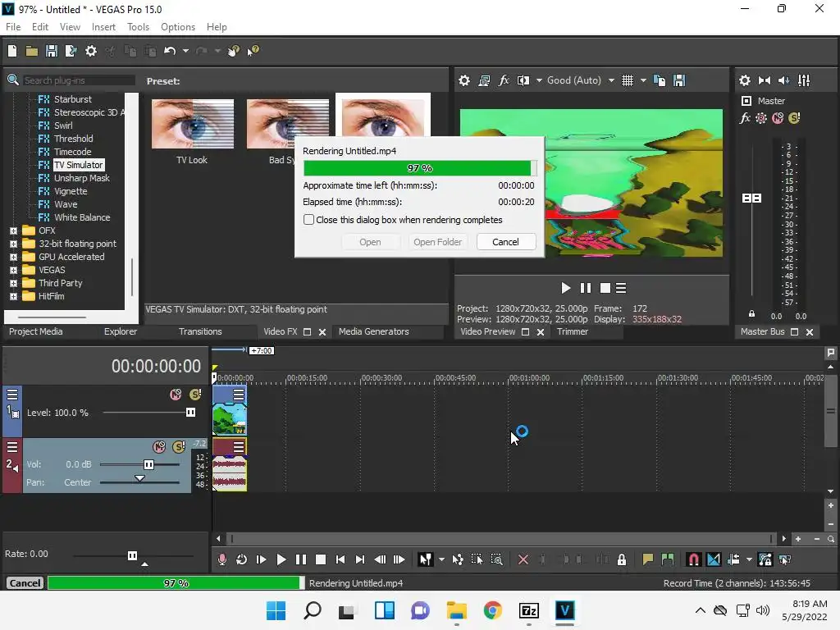840x630 pixels.
Task: Mute audio track 2
Action: click(x=159, y=447)
